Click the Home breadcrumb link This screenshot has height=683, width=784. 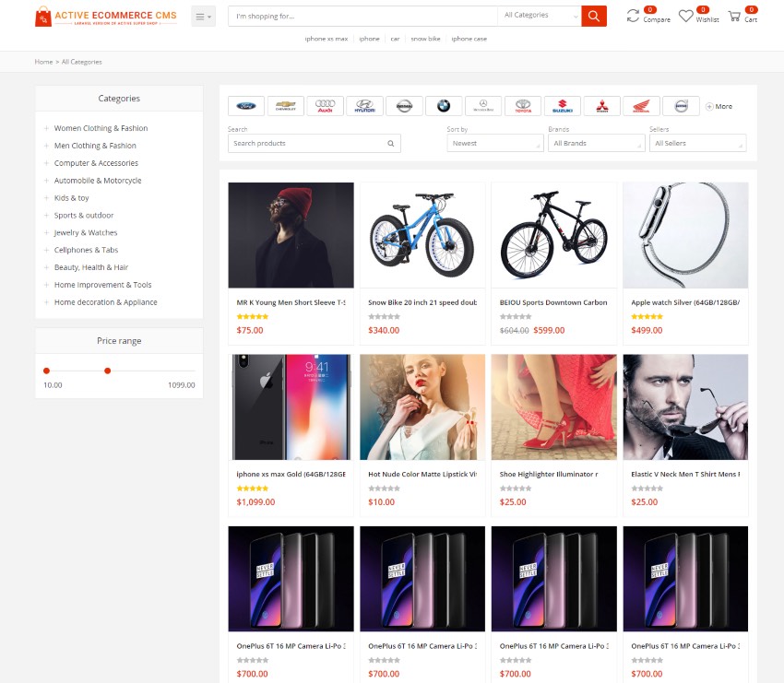[43, 62]
